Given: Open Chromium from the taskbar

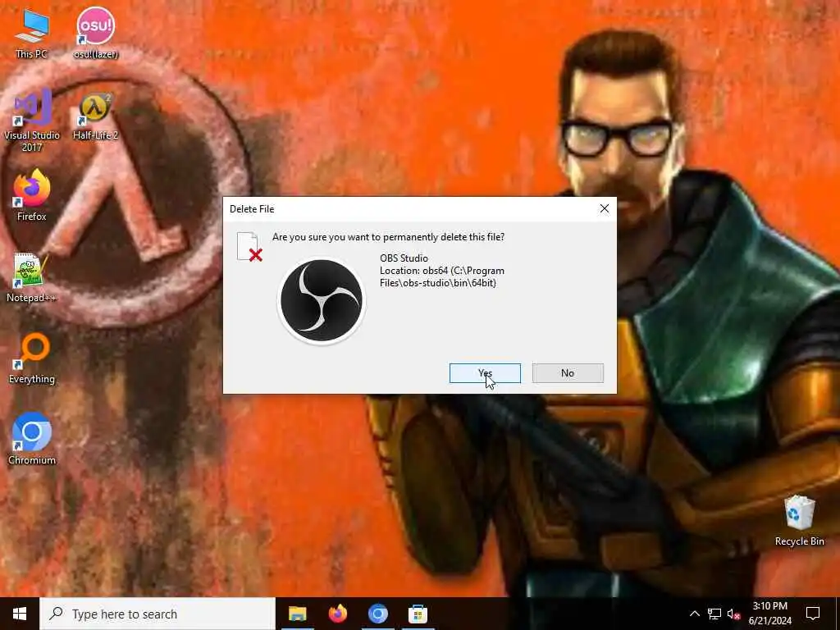Looking at the screenshot, I should (377, 614).
